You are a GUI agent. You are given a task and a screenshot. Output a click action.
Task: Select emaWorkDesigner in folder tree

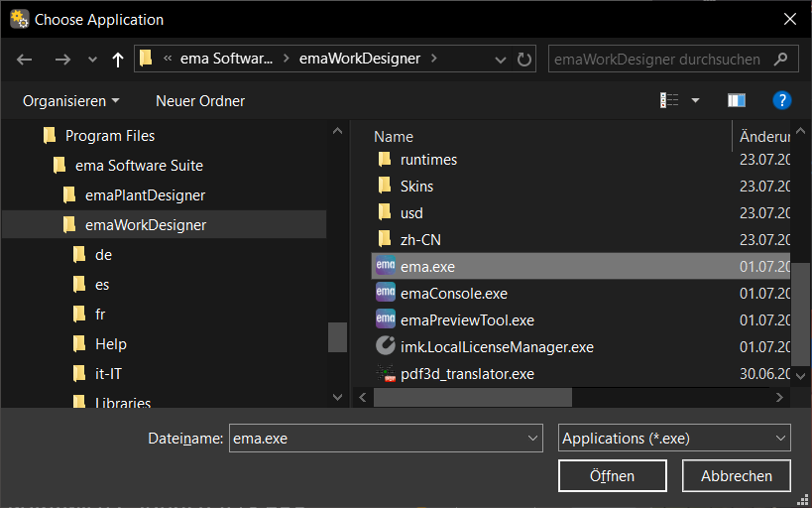coord(165,225)
